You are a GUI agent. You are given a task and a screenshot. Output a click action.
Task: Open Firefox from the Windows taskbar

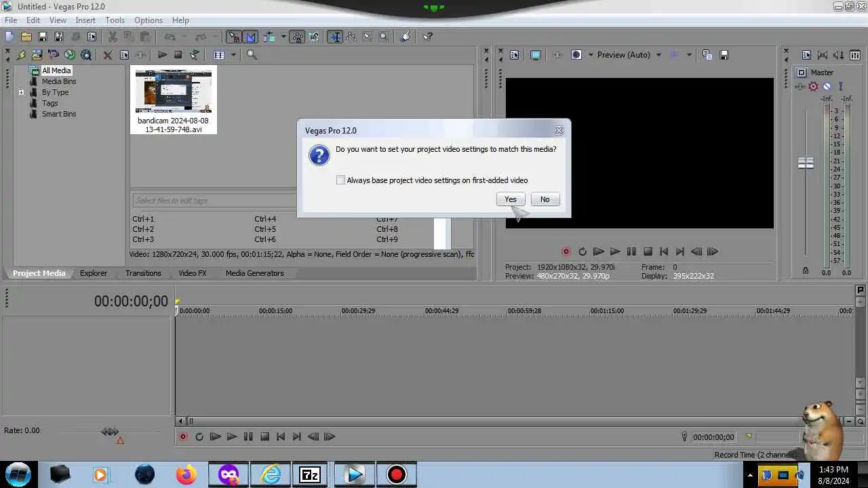186,474
